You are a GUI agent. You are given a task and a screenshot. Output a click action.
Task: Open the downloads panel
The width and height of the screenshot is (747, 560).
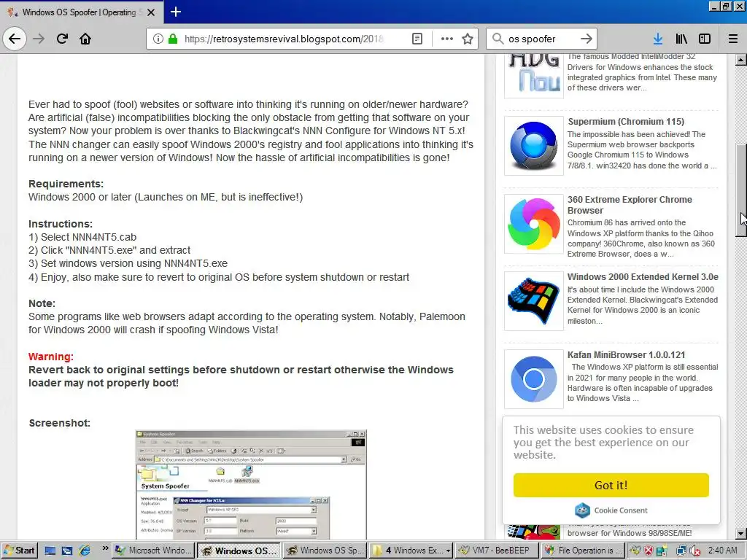658,39
